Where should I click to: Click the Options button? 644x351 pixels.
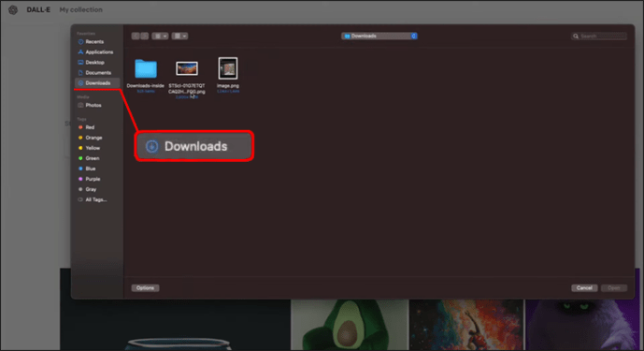pyautogui.click(x=145, y=287)
